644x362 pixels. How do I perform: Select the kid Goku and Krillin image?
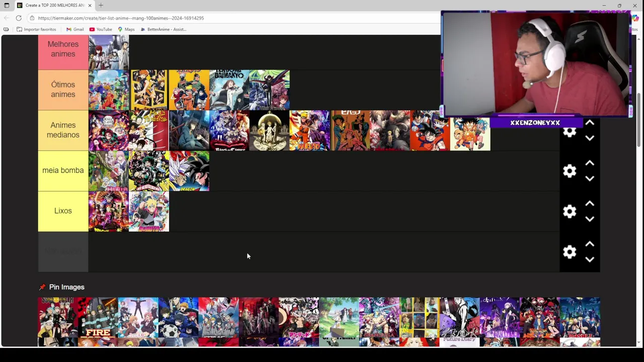470,134
